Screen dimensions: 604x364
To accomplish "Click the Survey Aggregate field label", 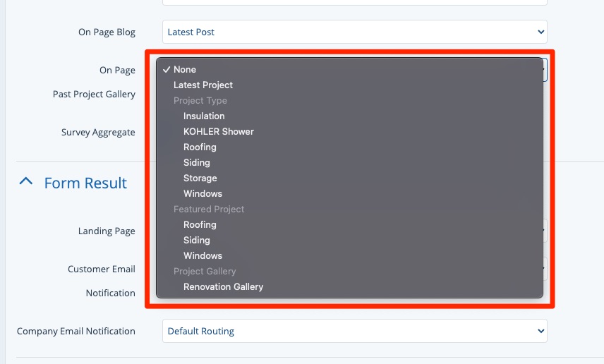I will [x=98, y=132].
